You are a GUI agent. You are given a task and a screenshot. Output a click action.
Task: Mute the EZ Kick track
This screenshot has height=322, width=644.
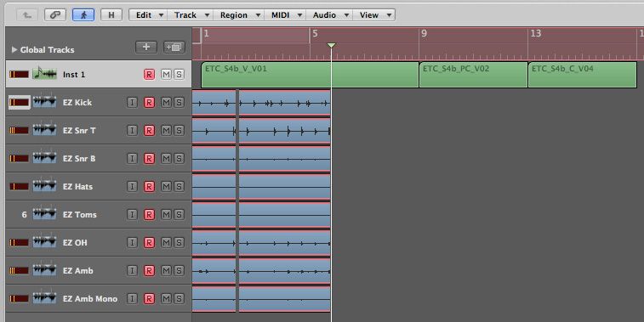point(166,102)
